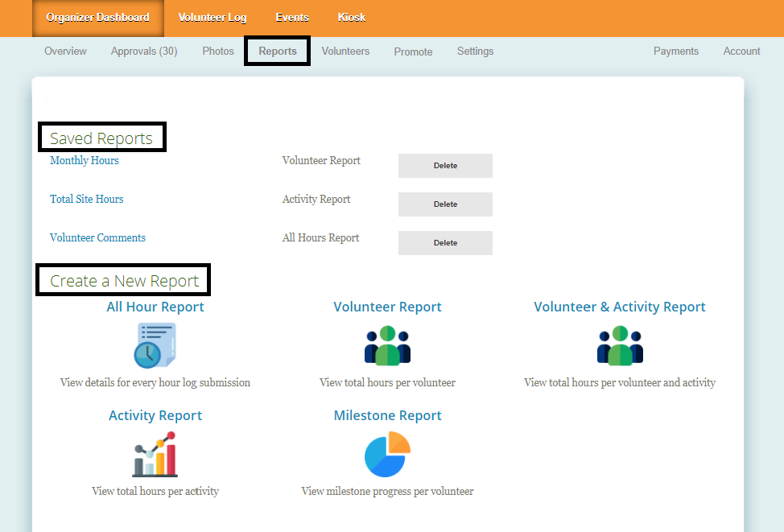Delete the Volunteer Comments saved report
Screen dimensions: 784x532
[445, 243]
